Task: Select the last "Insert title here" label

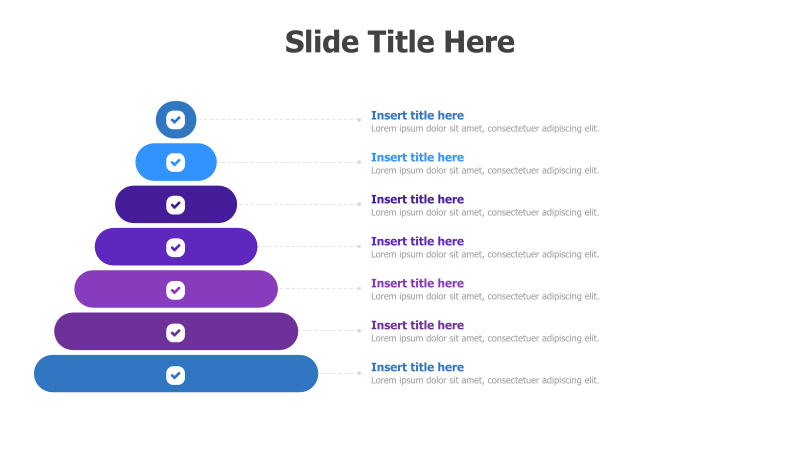Action: 417,367
